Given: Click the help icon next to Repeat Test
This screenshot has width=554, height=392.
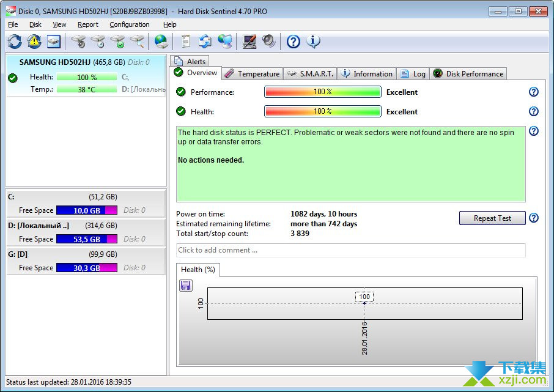Looking at the screenshot, I should 533,218.
